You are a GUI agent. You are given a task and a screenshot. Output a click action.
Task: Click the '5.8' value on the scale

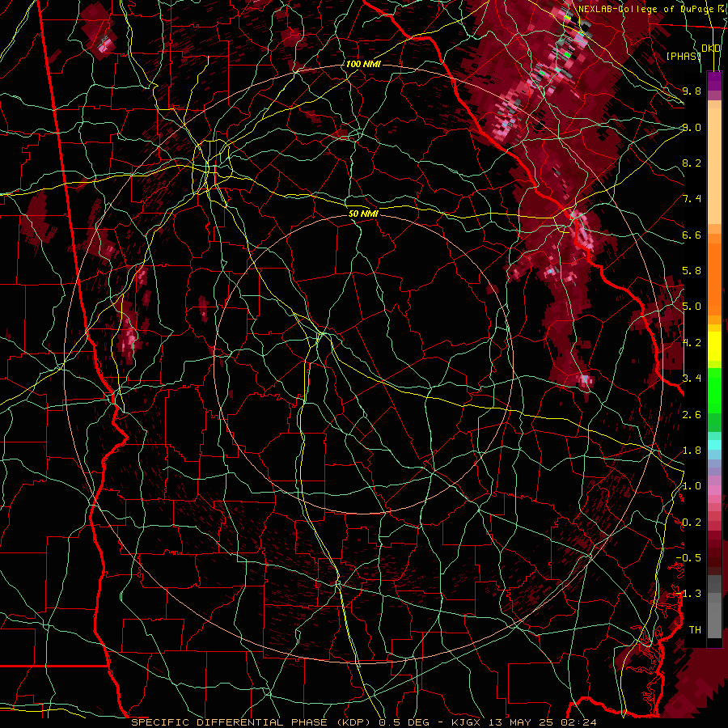point(692,271)
